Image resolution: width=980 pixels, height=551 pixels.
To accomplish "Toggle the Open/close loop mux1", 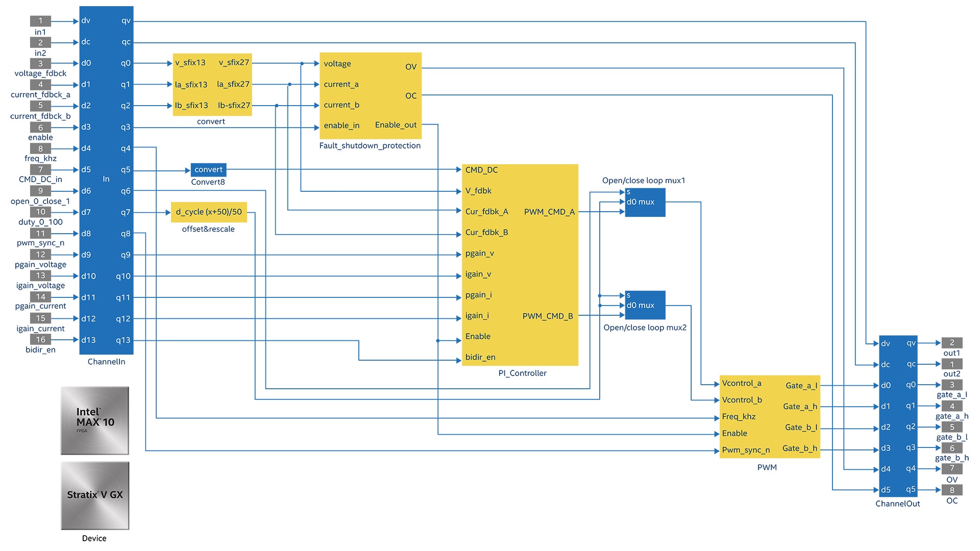I will pos(645,202).
